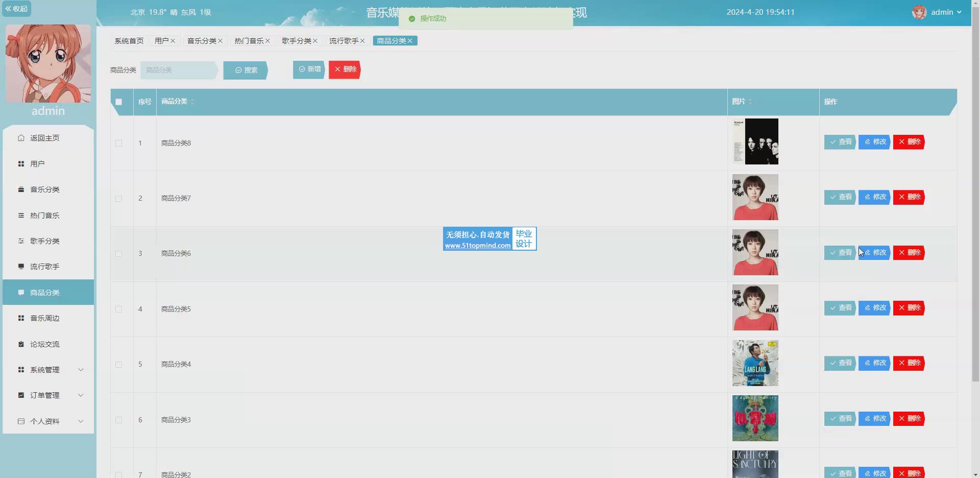980x478 pixels.
Task: Click 删除 for row 商品分类3
Action: [909, 419]
